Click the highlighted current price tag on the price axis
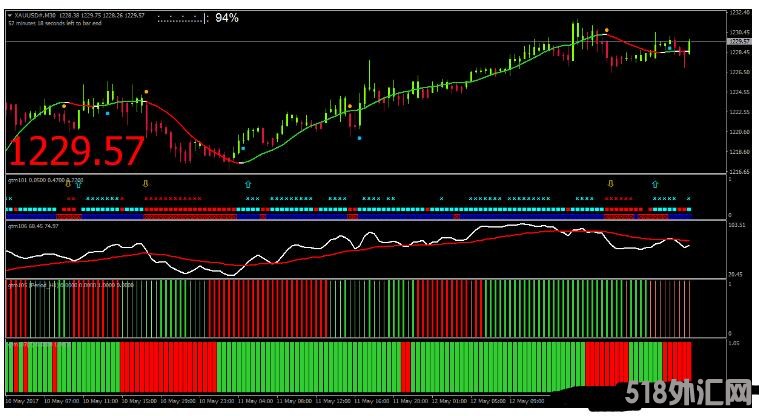 [739, 42]
